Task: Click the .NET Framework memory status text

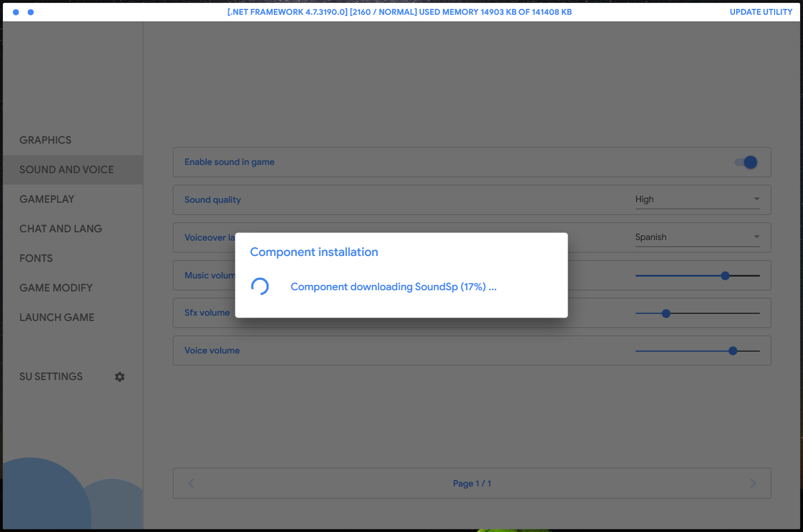Action: (x=400, y=12)
